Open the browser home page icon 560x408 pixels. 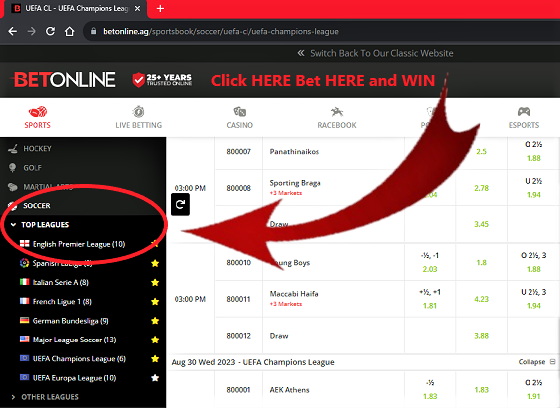pos(69,31)
